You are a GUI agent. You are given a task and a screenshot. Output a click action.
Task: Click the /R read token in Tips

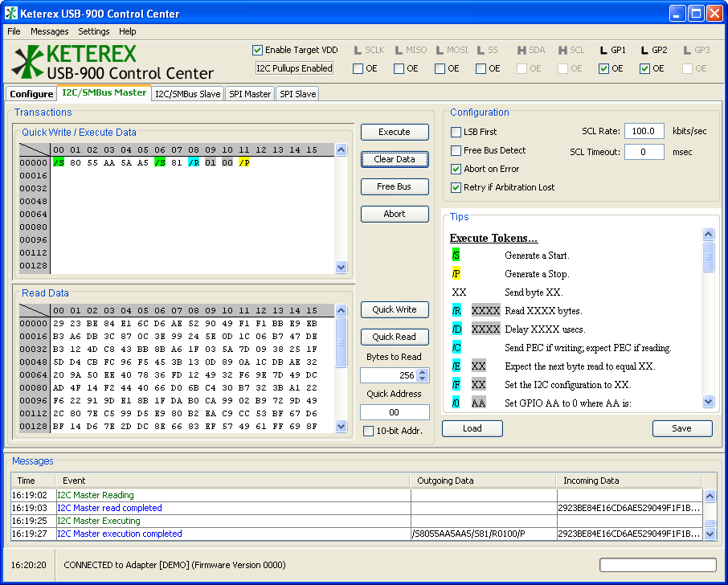[x=456, y=311]
